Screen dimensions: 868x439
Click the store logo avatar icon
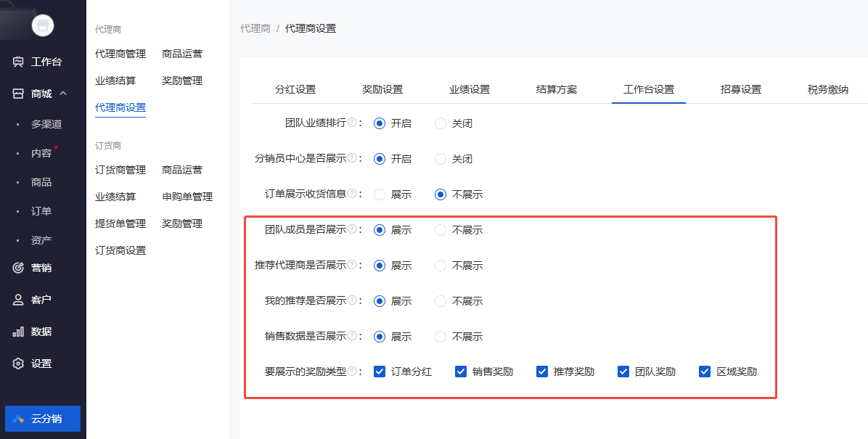coord(43,25)
